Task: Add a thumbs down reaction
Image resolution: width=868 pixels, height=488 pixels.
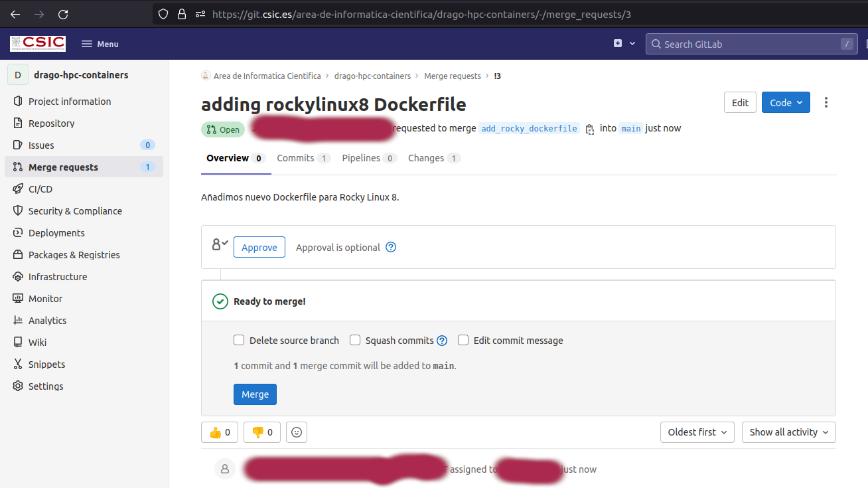Action: [262, 432]
